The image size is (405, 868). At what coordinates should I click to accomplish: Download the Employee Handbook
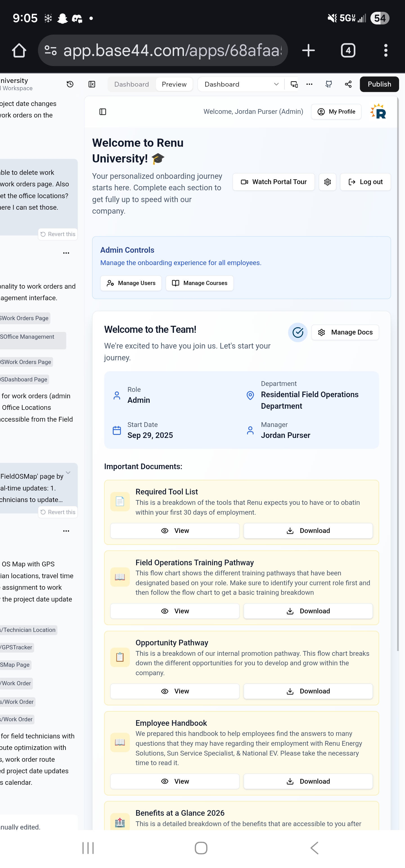(308, 781)
